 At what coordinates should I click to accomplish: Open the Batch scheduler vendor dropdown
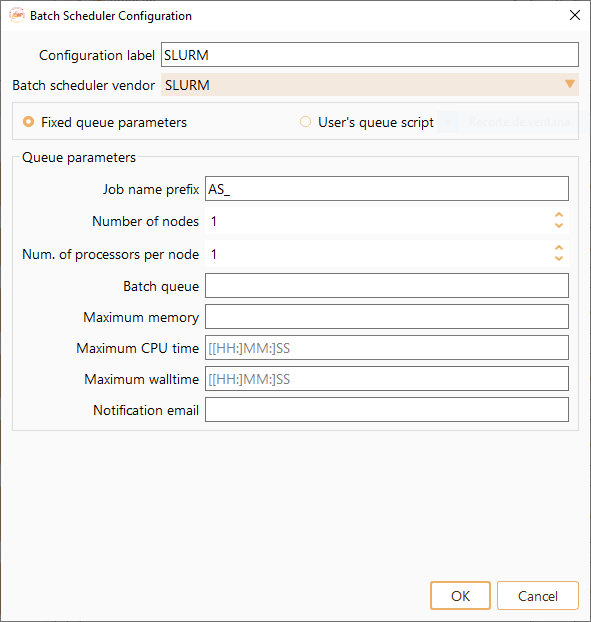(x=370, y=84)
